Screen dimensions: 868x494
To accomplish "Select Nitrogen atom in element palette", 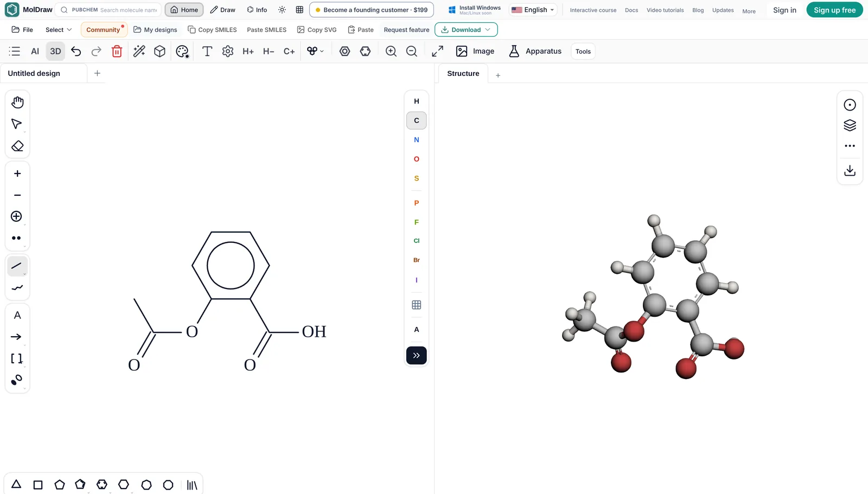I will pos(417,139).
